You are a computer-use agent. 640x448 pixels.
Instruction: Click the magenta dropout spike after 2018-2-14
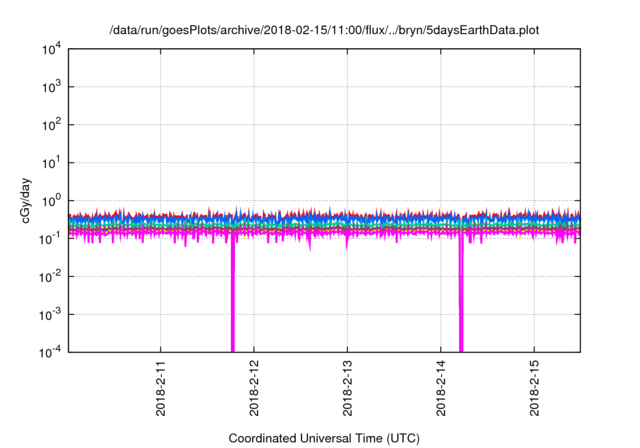tap(461, 294)
